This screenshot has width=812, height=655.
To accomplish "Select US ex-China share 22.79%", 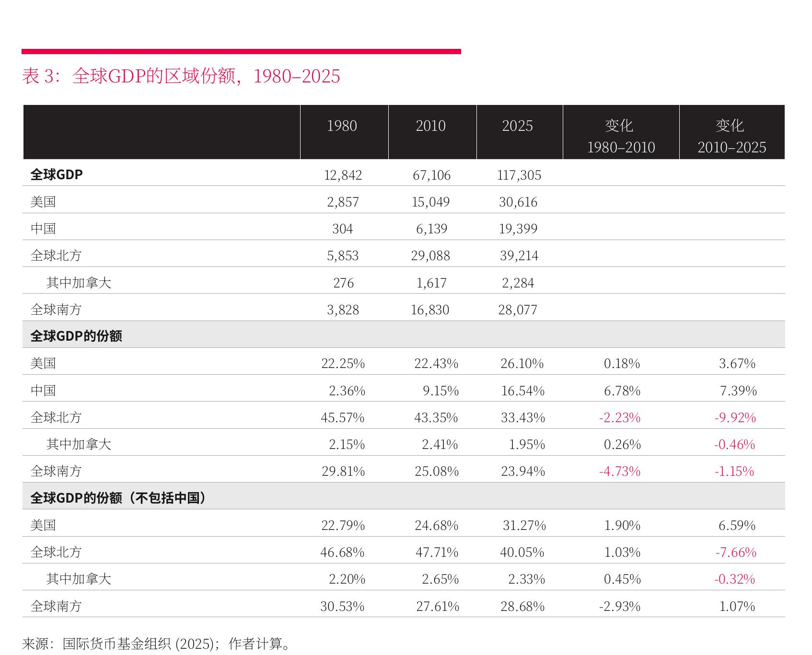I will [x=343, y=526].
